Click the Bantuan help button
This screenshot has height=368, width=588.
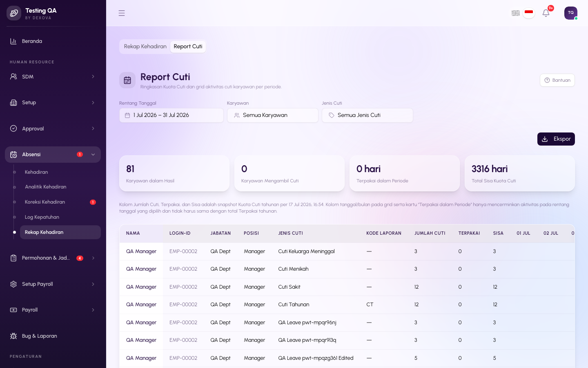click(557, 80)
